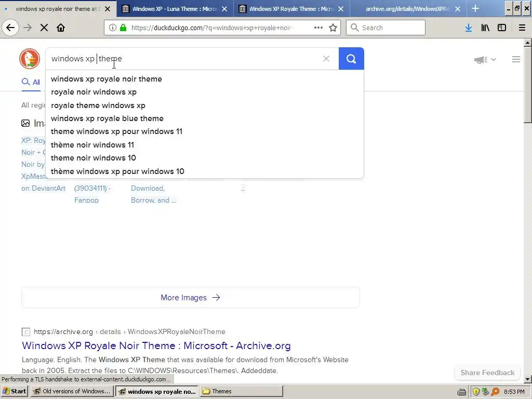Image resolution: width=532 pixels, height=399 pixels.
Task: Open the Firefox home page
Action: pos(61,28)
